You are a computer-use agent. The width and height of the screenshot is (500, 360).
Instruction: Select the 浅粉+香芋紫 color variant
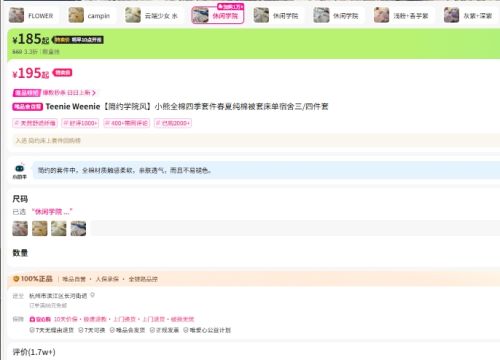tap(401, 15)
